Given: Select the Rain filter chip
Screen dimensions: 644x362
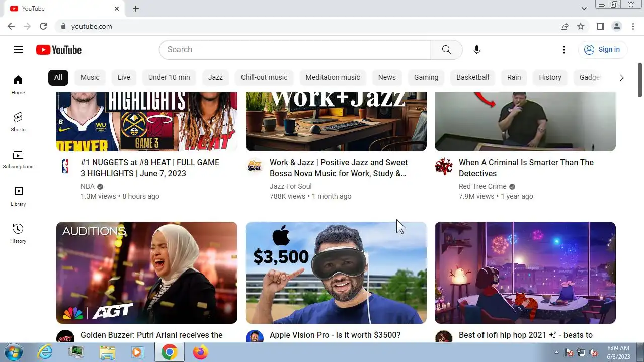Looking at the screenshot, I should point(514,77).
